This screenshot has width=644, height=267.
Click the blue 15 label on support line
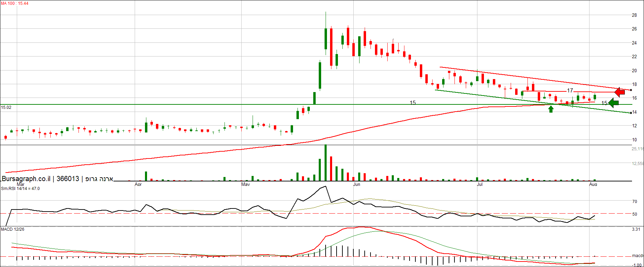pyautogui.click(x=413, y=102)
